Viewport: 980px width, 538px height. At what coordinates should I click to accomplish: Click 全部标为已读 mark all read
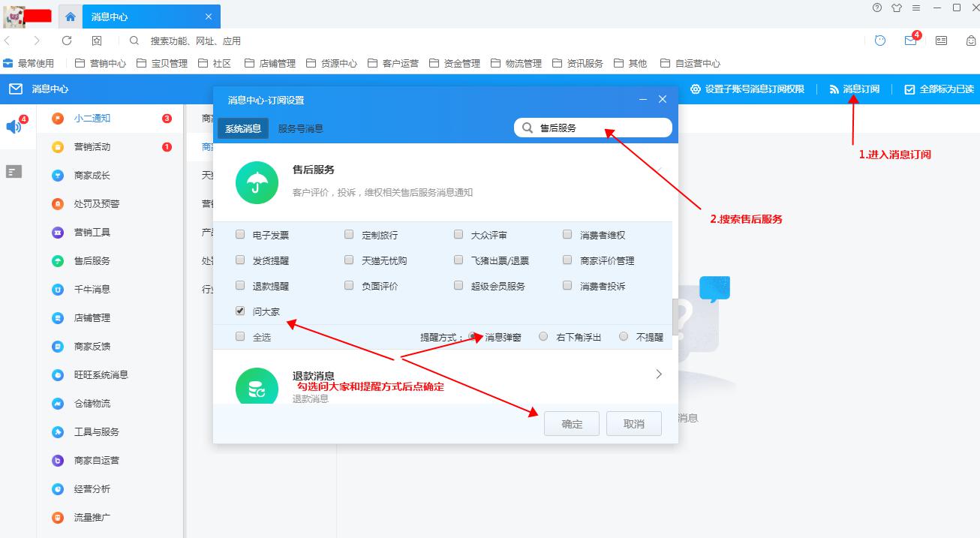click(x=939, y=89)
